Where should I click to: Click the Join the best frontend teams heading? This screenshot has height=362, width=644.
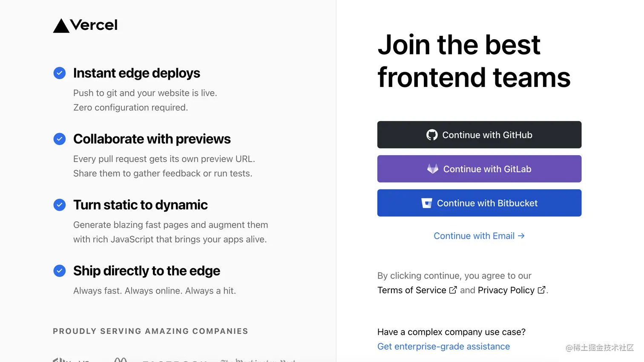474,61
